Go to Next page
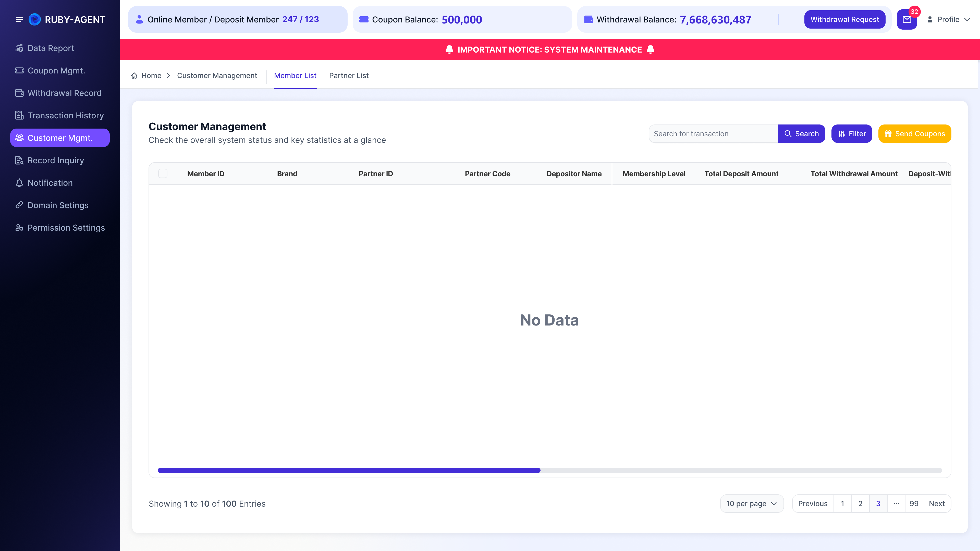Viewport: 980px width, 551px height. click(937, 504)
